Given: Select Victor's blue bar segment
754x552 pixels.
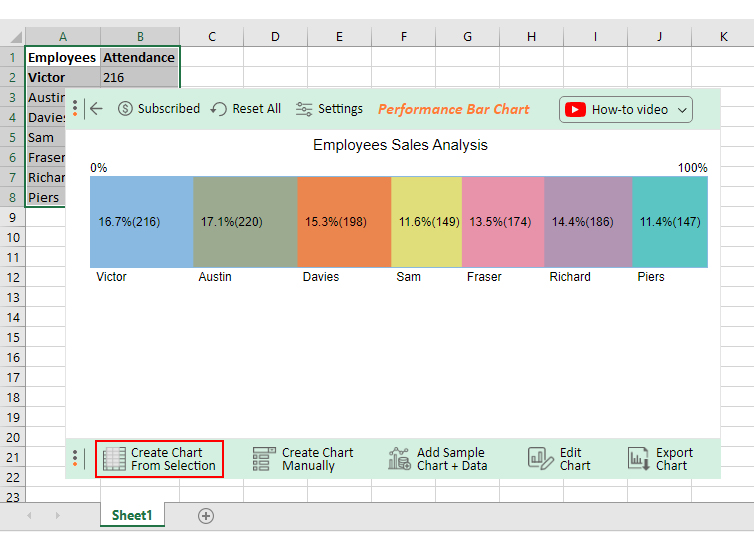Looking at the screenshot, I should [x=142, y=222].
